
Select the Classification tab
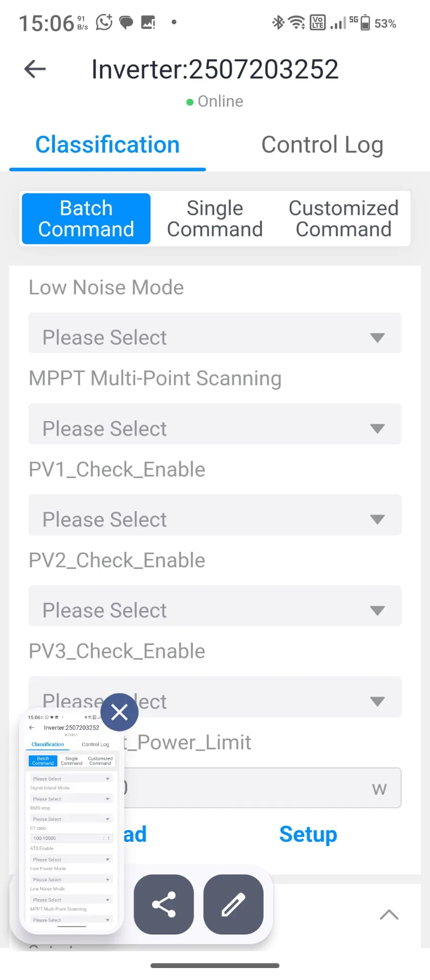(108, 145)
